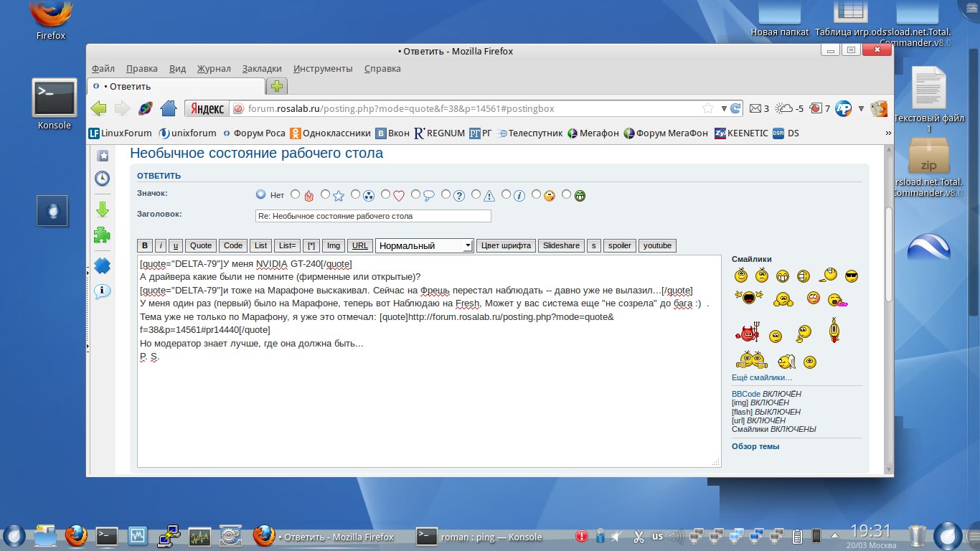This screenshot has width=980, height=551.
Task: Open the home page via house icon
Action: [x=169, y=108]
